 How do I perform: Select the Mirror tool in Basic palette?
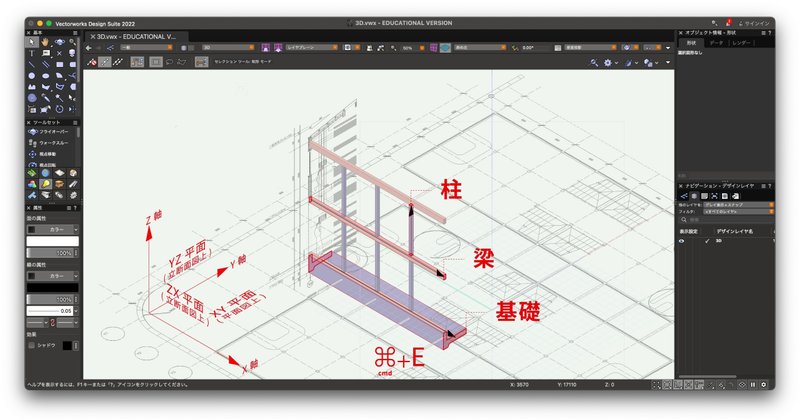click(x=72, y=109)
